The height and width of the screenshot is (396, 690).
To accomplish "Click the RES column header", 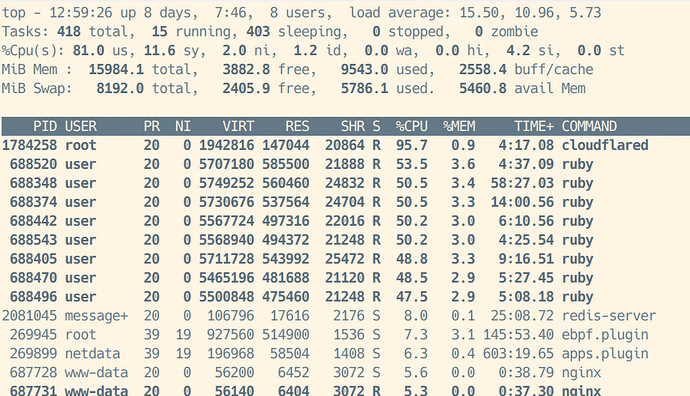I will pyautogui.click(x=297, y=126).
